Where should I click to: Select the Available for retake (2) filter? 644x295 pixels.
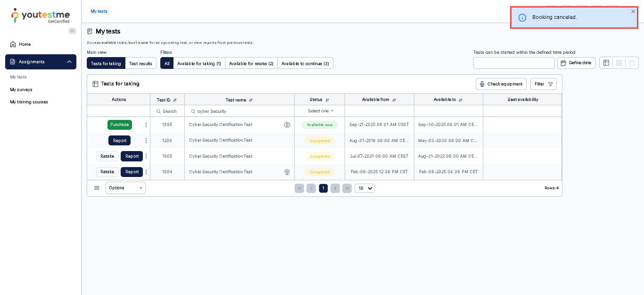(x=251, y=63)
